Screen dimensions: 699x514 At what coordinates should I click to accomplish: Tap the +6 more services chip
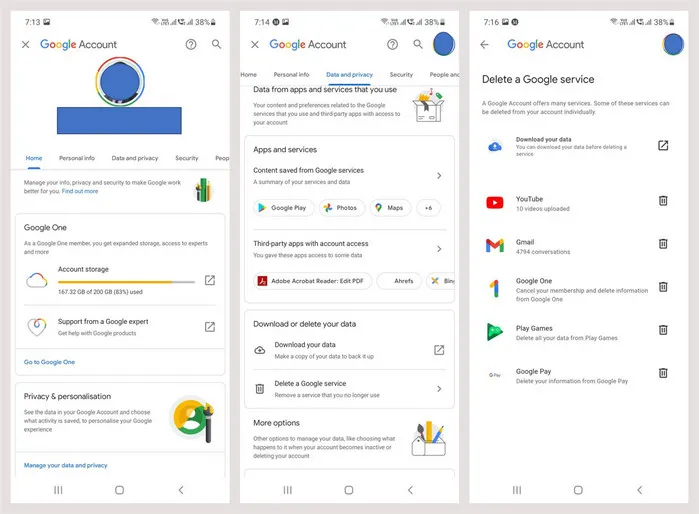pos(428,208)
